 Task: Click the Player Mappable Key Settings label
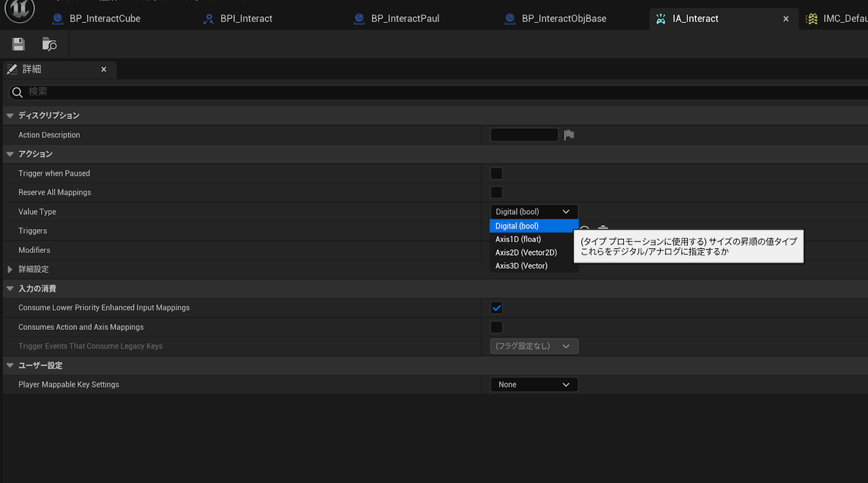pyautogui.click(x=69, y=385)
